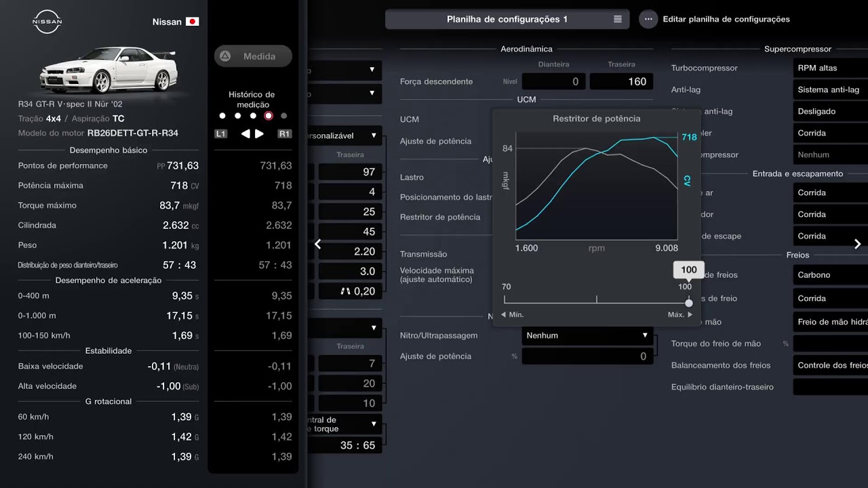Click 120 km/h rotational G 1,42
Image resolution: width=868 pixels, height=488 pixels.
[185, 436]
